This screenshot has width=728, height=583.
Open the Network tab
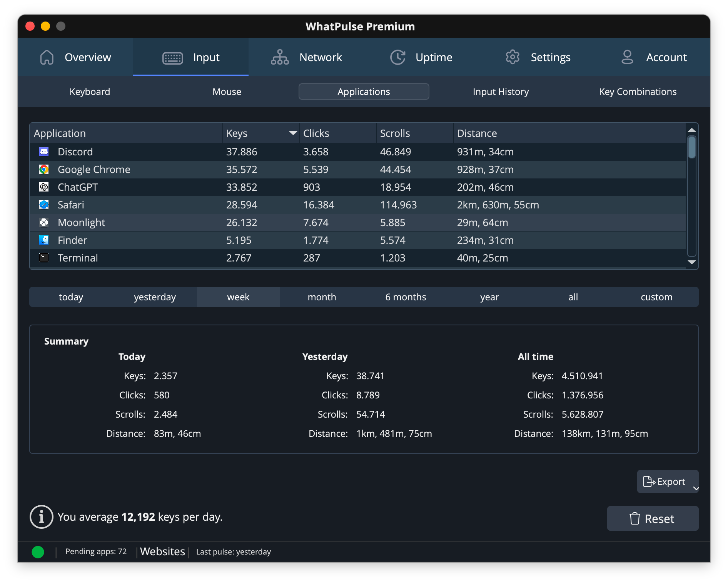(x=306, y=57)
